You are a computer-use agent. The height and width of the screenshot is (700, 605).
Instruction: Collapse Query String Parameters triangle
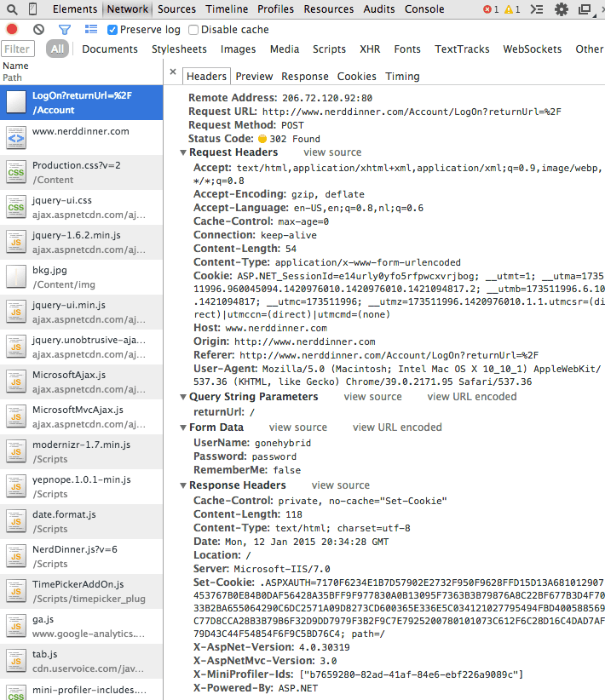tap(182, 397)
